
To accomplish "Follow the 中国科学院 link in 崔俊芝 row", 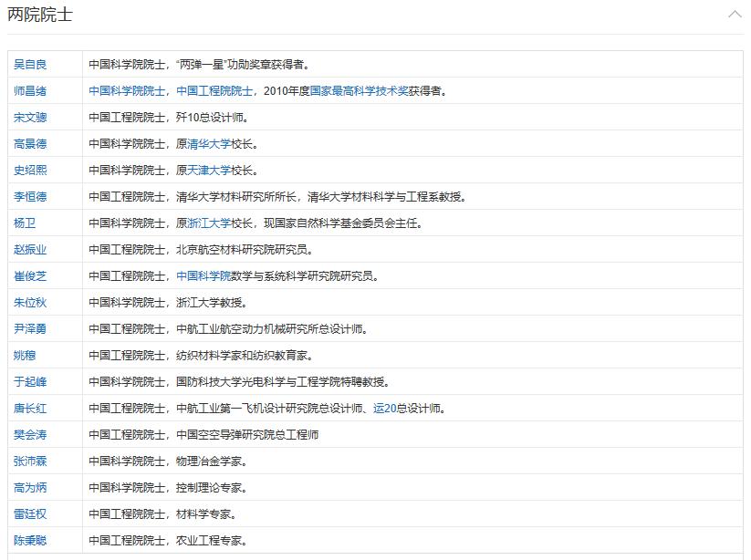I will tap(203, 276).
